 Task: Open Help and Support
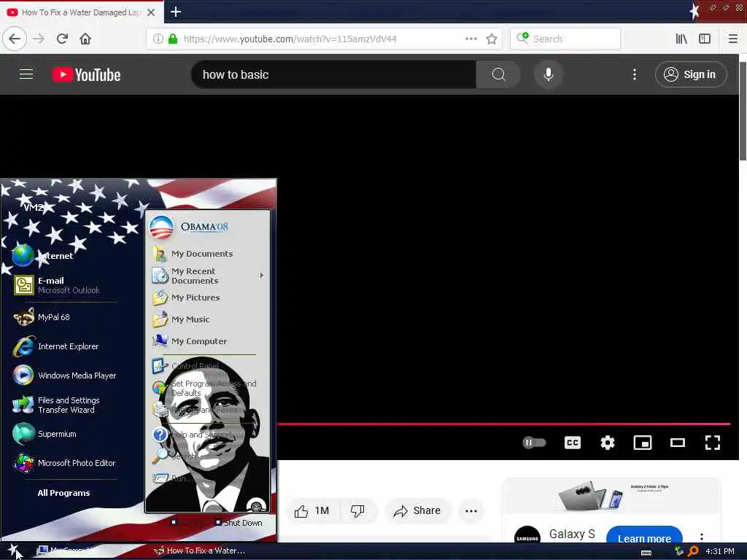pos(193,435)
